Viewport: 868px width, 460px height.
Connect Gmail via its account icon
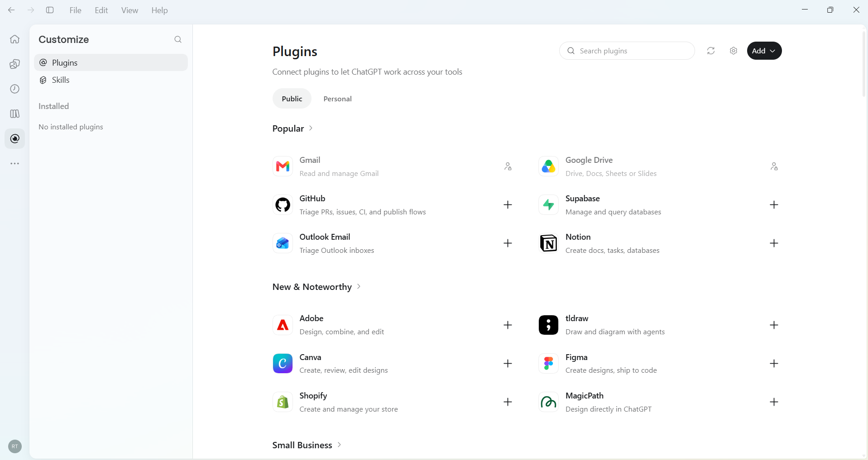pyautogui.click(x=508, y=166)
